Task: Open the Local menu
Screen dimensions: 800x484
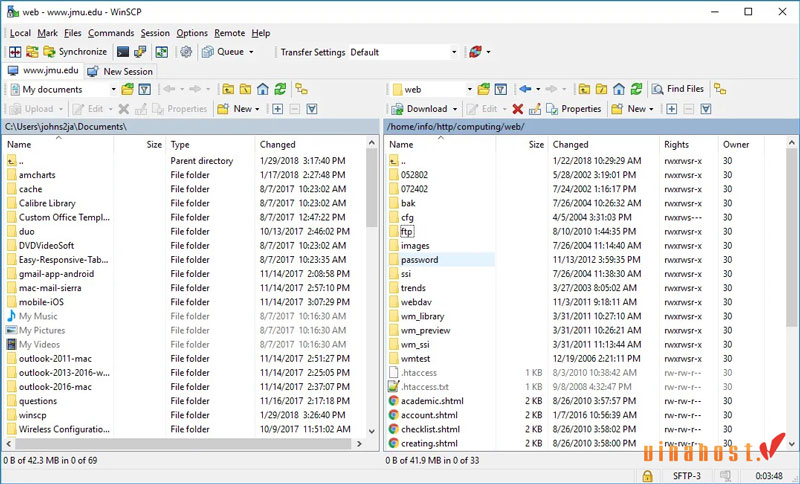Action: 20,33
